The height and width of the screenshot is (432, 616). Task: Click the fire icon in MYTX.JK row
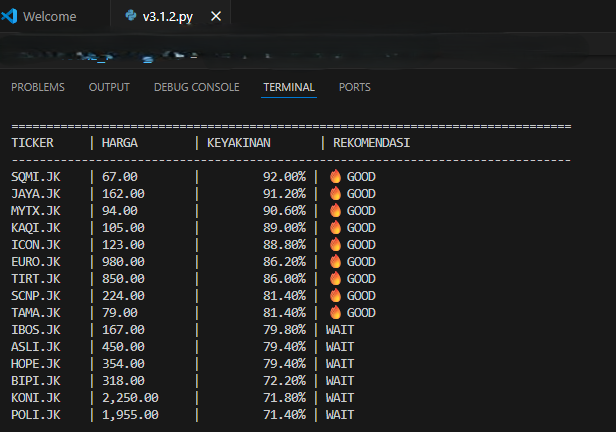pyautogui.click(x=335, y=211)
